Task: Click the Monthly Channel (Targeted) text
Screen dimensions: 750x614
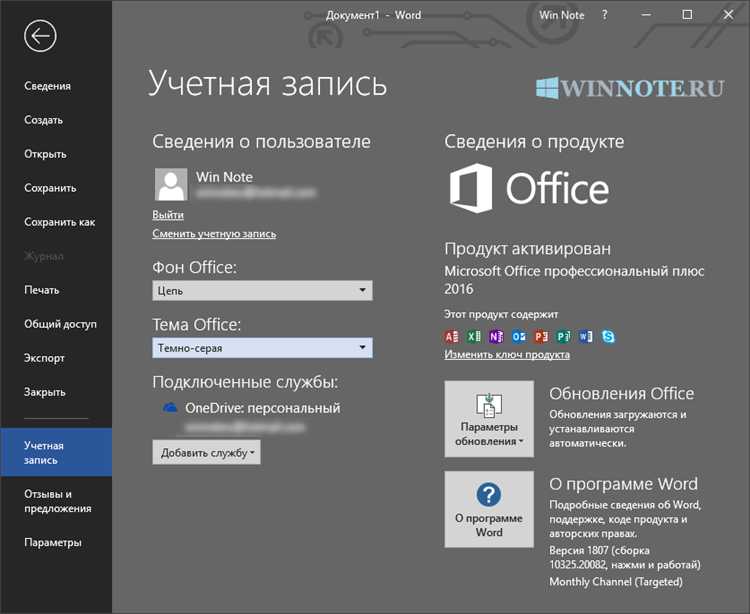Action: point(616,581)
